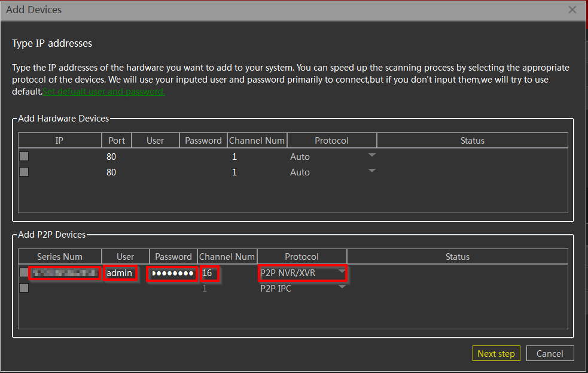Image resolution: width=588 pixels, height=373 pixels.
Task: Expand the P2P IPC protocol dropdown
Action: [342, 287]
